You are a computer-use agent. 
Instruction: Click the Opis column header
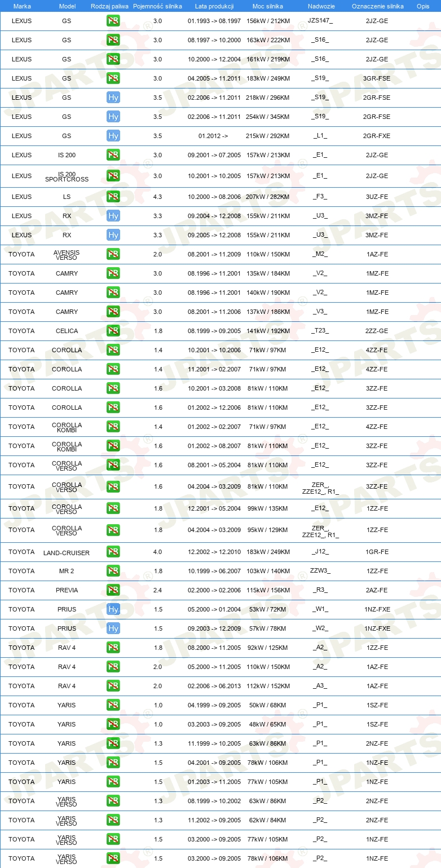click(x=422, y=6)
